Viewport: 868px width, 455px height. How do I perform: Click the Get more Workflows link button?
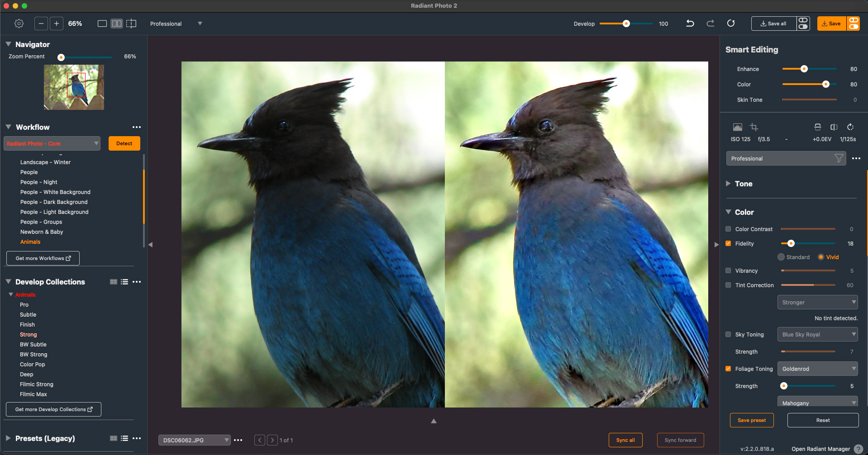tap(43, 258)
